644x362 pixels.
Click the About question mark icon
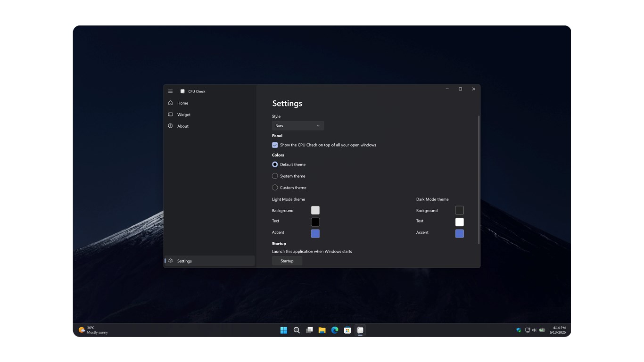[171, 126]
